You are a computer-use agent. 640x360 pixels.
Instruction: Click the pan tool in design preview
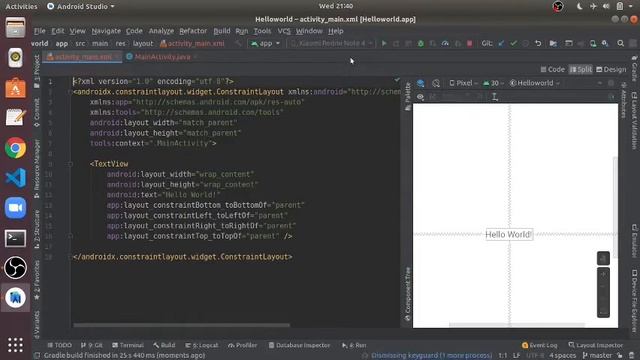pyautogui.click(x=603, y=258)
